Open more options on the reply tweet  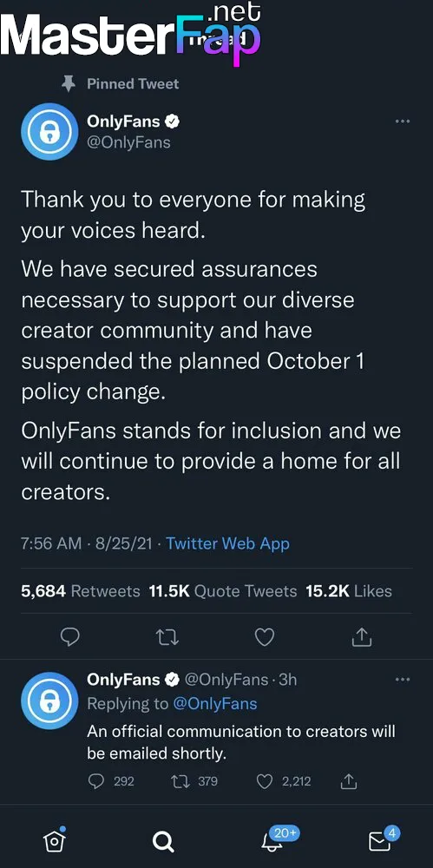(x=403, y=680)
